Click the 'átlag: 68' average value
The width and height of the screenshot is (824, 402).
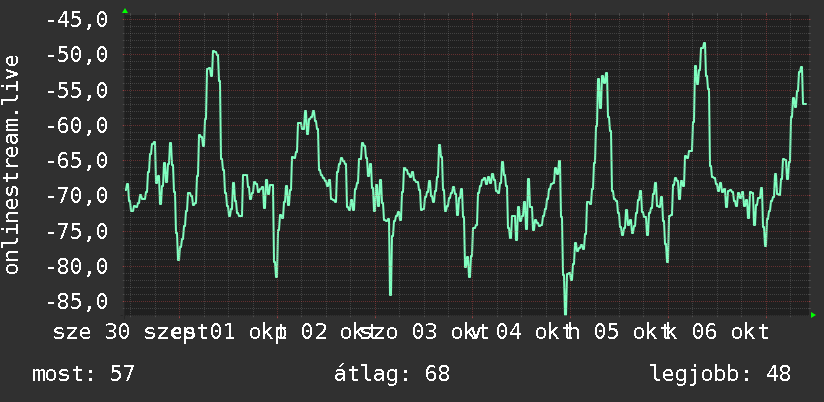[x=392, y=374]
